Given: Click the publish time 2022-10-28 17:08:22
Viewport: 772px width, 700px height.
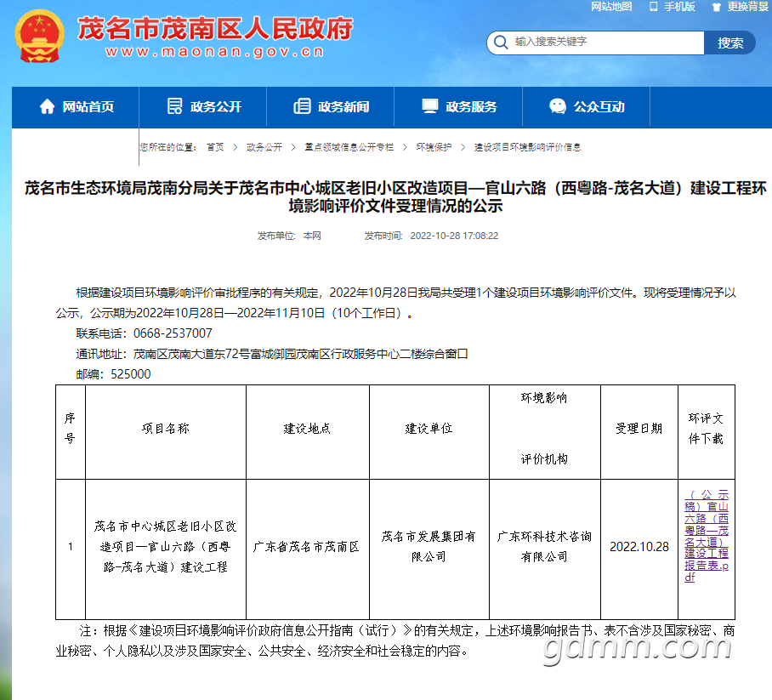Looking at the screenshot, I should [454, 236].
